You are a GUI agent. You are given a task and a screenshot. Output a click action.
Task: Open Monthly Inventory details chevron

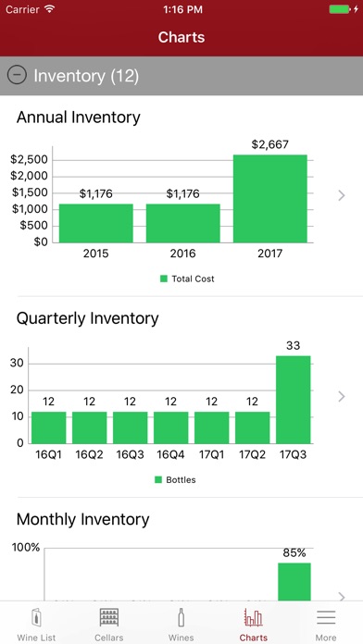coord(341,597)
